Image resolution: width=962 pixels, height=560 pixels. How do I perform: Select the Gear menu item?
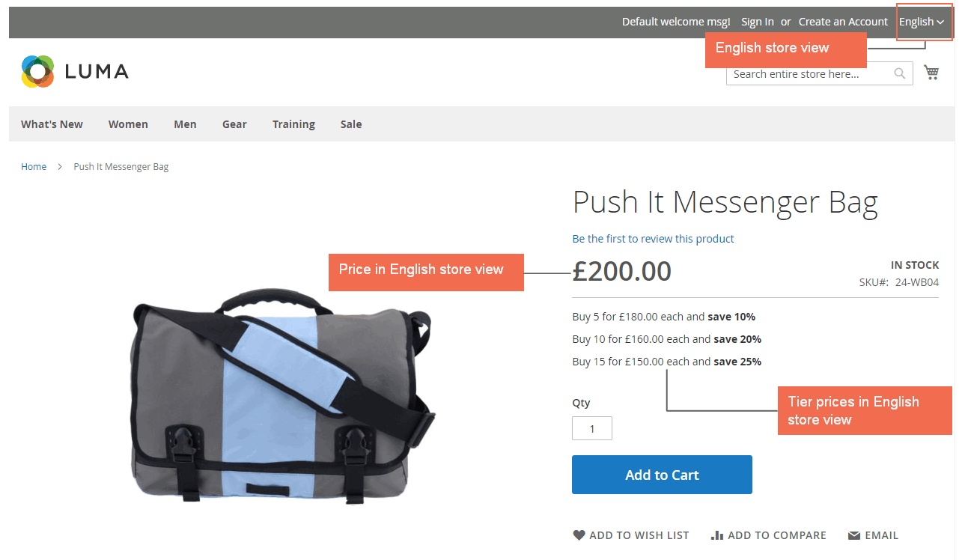(x=234, y=124)
